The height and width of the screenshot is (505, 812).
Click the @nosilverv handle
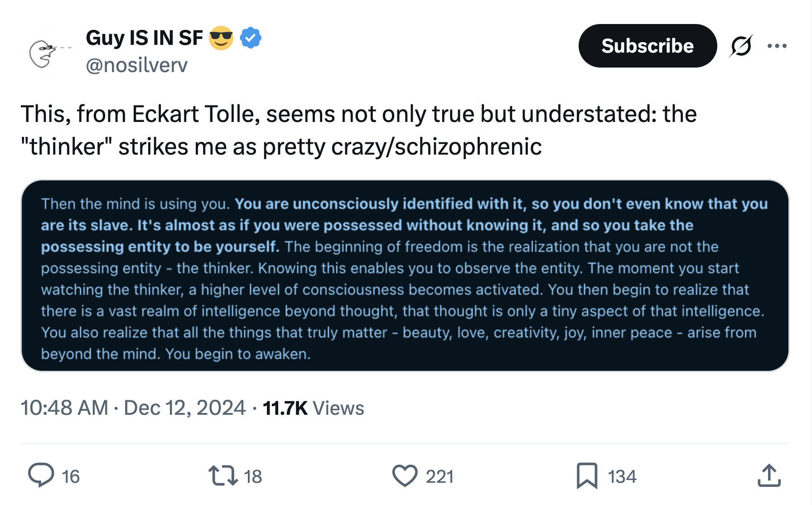[x=136, y=65]
